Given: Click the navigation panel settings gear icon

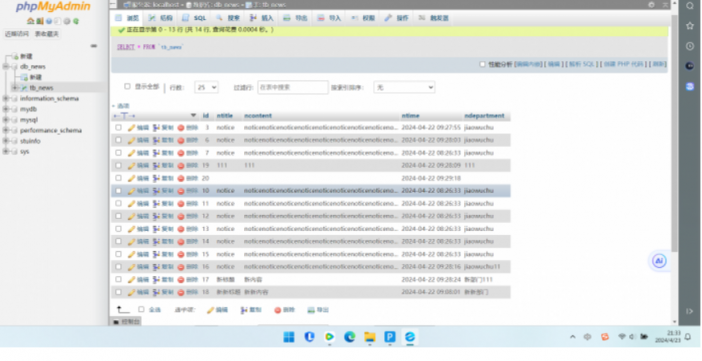Looking at the screenshot, I should 67,21.
